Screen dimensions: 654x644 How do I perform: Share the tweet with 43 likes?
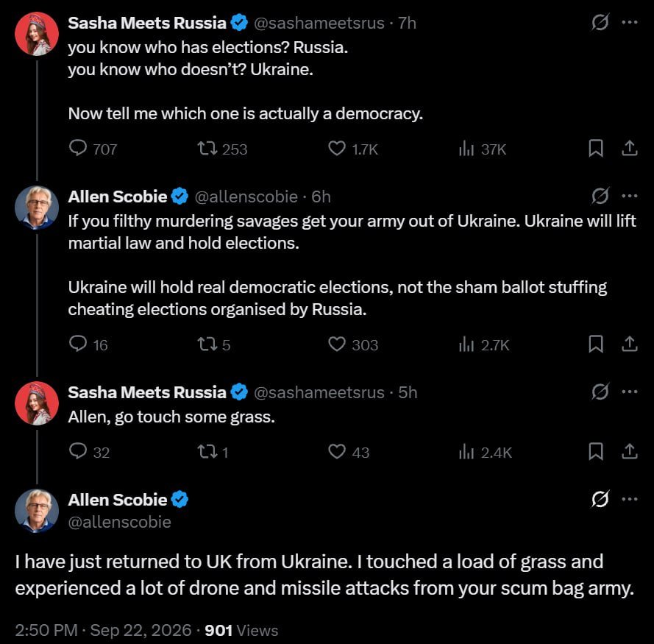pos(630,452)
